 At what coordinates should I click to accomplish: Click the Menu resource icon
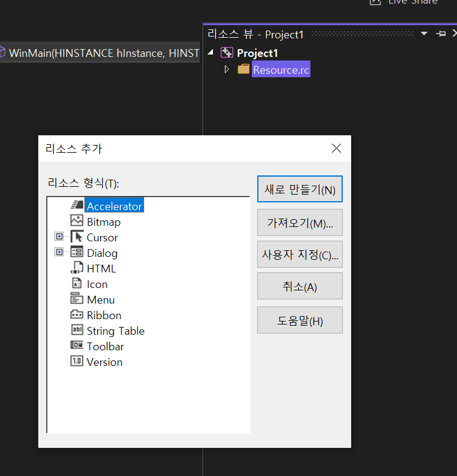77,299
